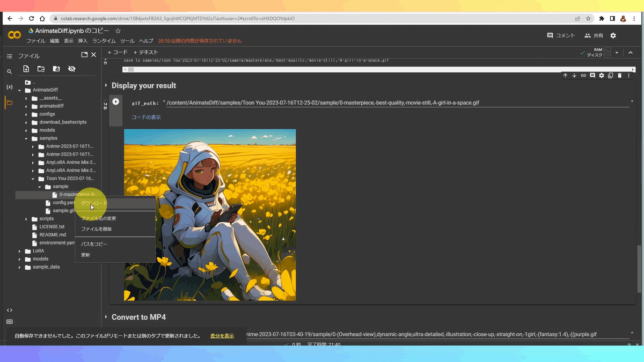
Task: Mirror the cell in a tab
Action: pyautogui.click(x=610, y=76)
